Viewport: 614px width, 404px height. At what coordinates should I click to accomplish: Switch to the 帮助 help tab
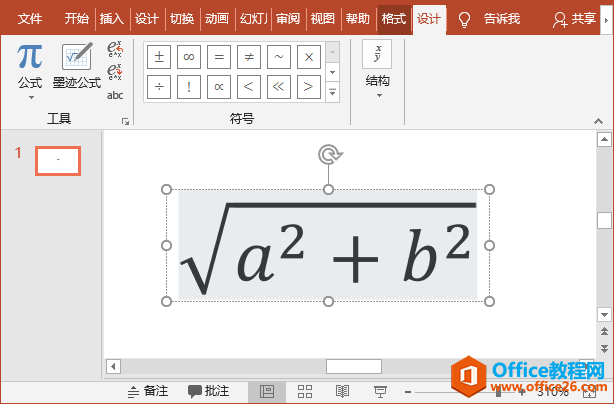[x=358, y=18]
